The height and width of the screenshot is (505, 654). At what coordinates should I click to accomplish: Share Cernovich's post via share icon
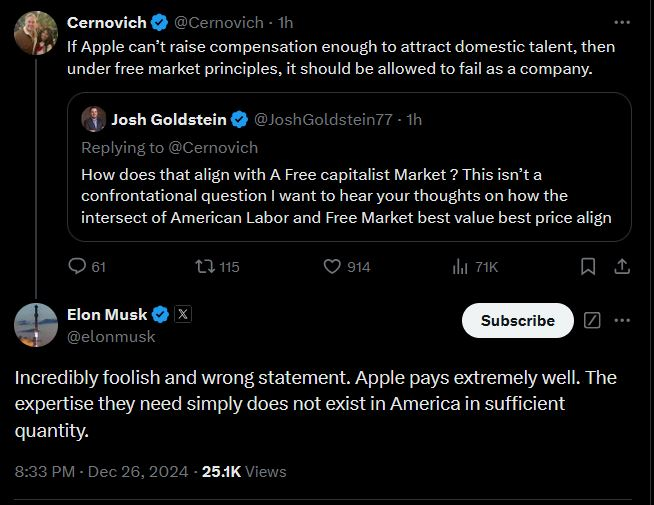pyautogui.click(x=621, y=267)
